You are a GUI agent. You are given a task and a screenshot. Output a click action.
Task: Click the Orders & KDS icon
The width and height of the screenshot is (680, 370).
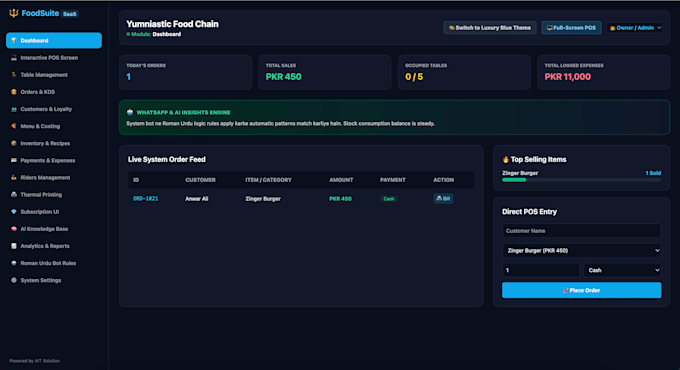tap(14, 92)
